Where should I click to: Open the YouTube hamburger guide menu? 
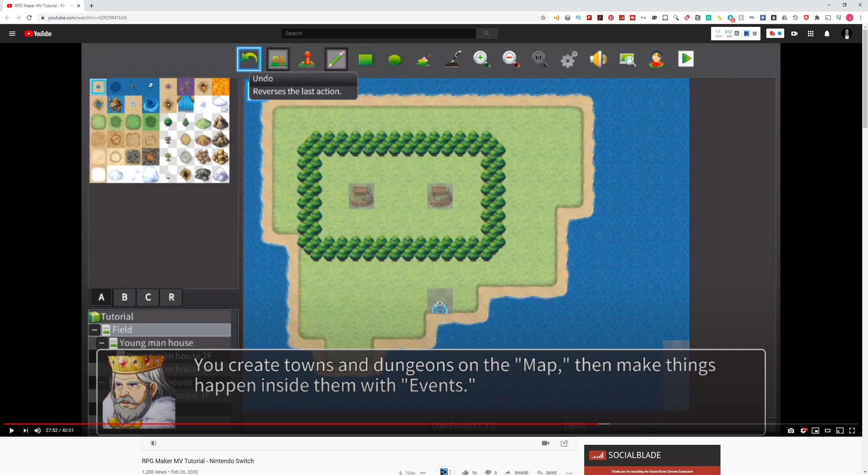pos(12,34)
